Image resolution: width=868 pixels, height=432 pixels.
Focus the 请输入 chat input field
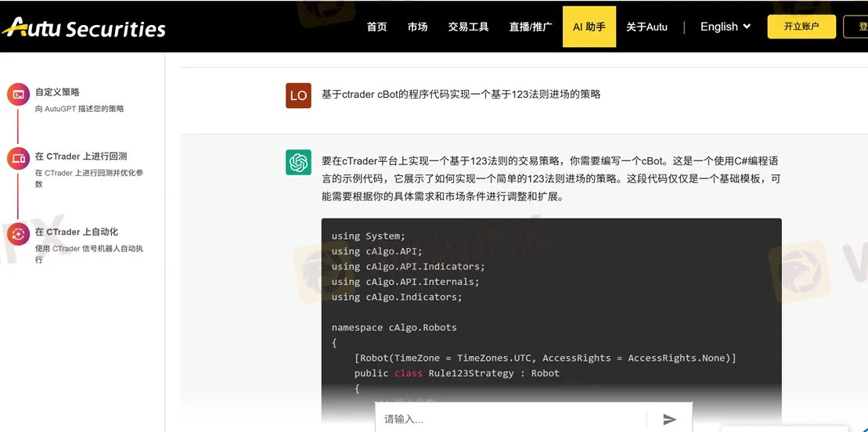(x=510, y=419)
